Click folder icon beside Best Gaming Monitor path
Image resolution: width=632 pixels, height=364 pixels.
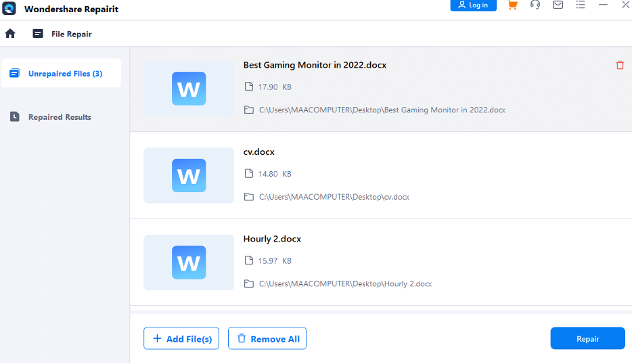coord(249,110)
